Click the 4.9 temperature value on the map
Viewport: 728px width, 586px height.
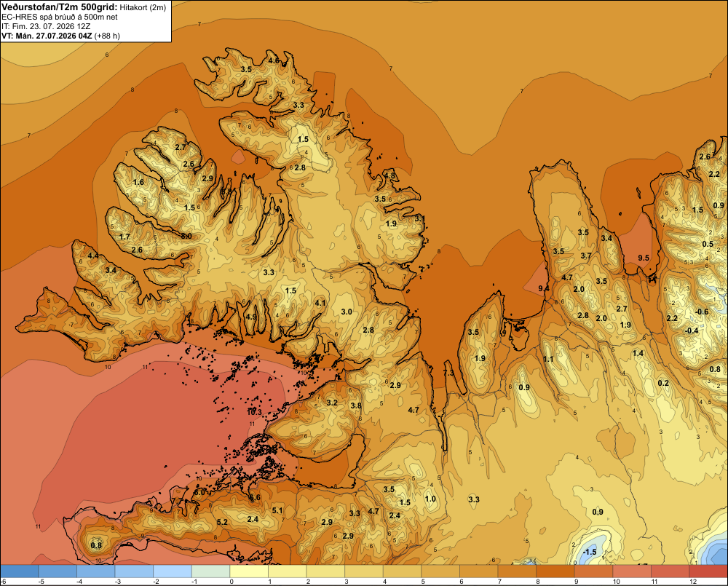(x=251, y=317)
